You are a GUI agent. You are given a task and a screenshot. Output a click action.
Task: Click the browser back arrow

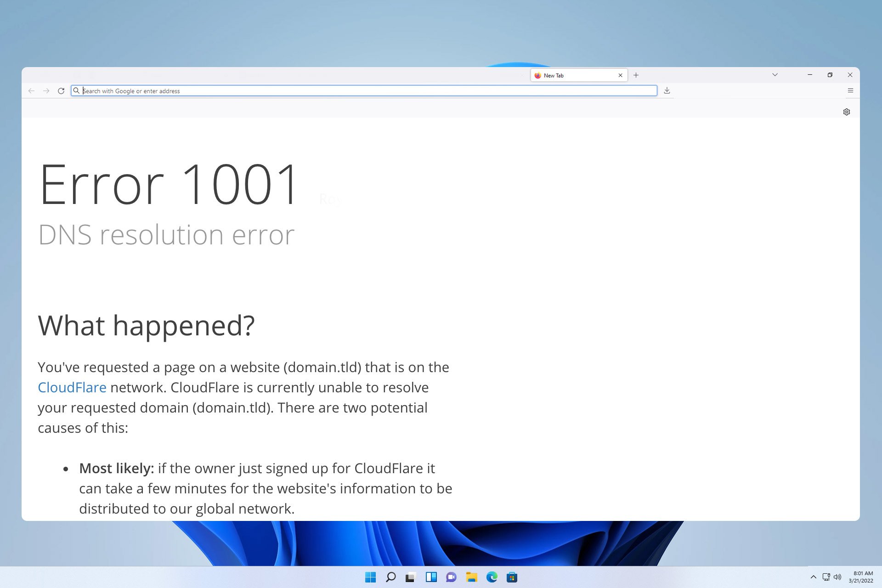click(x=31, y=91)
